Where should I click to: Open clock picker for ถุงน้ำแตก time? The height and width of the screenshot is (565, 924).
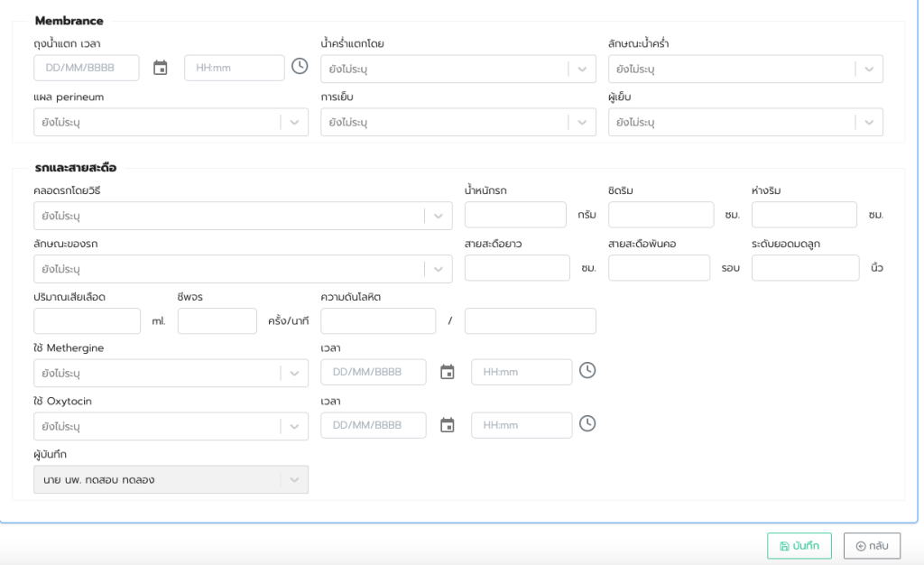pyautogui.click(x=300, y=67)
